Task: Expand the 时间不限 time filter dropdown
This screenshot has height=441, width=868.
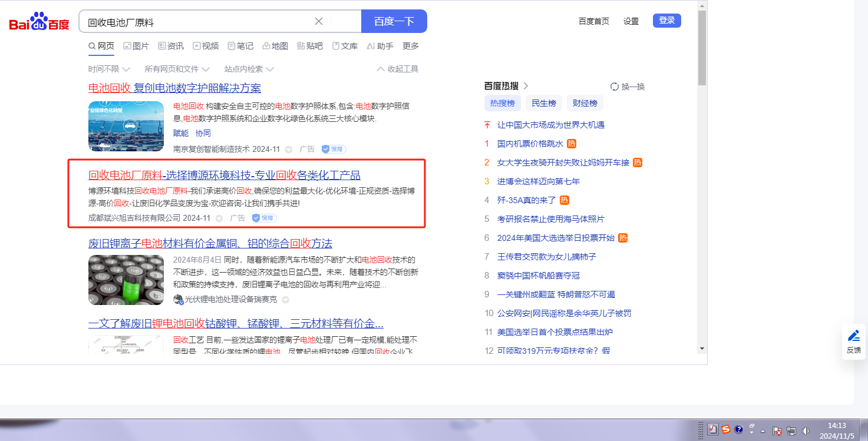Action: click(x=109, y=69)
